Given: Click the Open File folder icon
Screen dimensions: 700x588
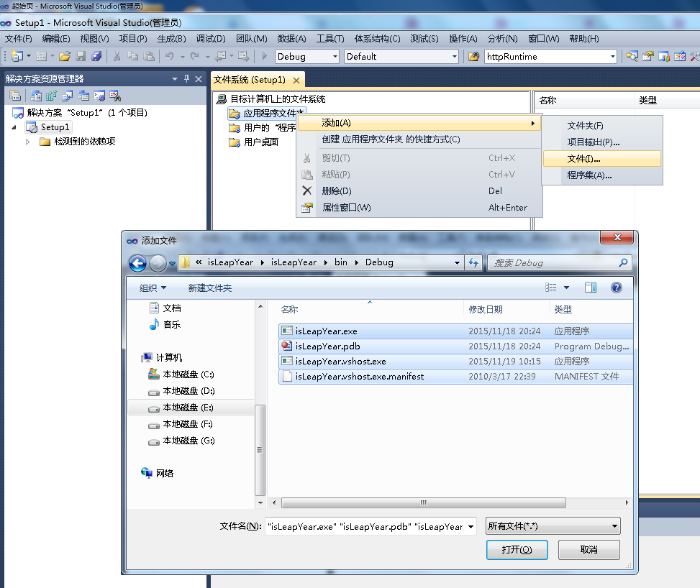Looking at the screenshot, I should point(65,56).
